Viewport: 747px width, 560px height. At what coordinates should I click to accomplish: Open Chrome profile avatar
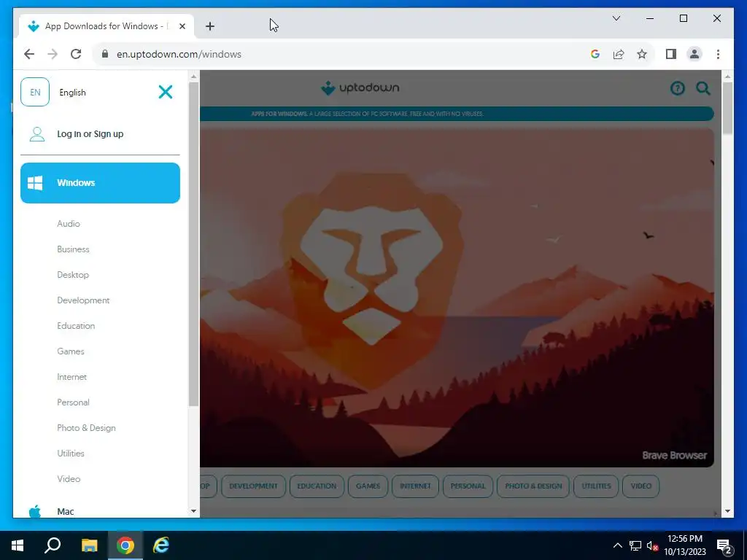click(694, 54)
